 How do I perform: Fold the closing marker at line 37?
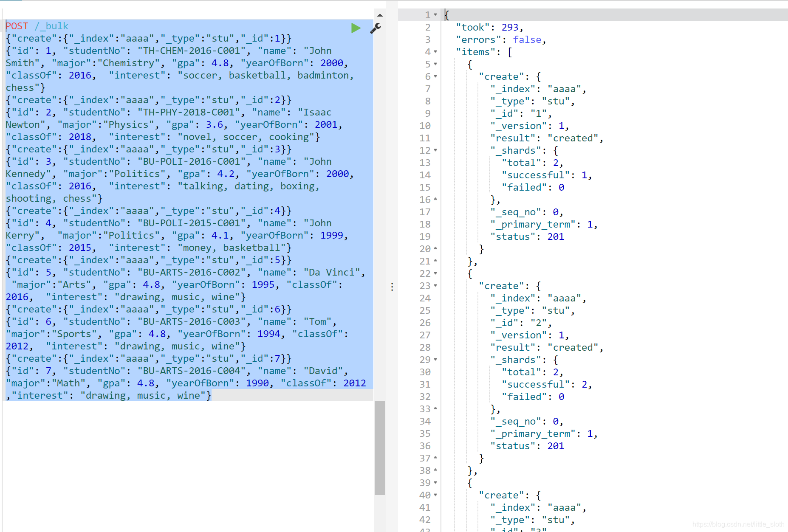[435, 458]
